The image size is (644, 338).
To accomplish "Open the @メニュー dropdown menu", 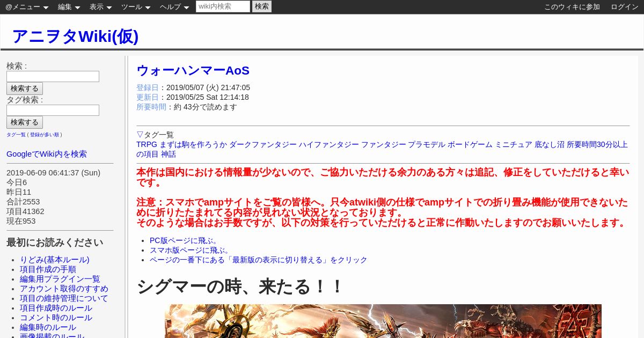I will tap(27, 7).
